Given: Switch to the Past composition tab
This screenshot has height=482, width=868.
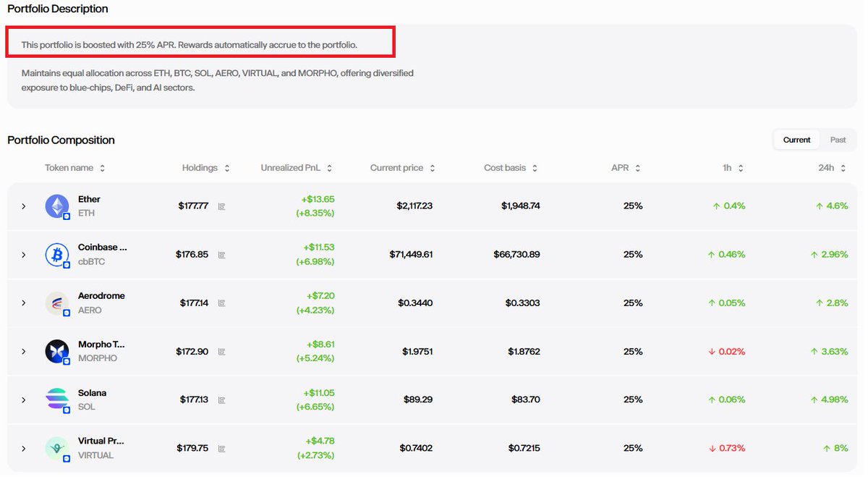Looking at the screenshot, I should (x=838, y=140).
